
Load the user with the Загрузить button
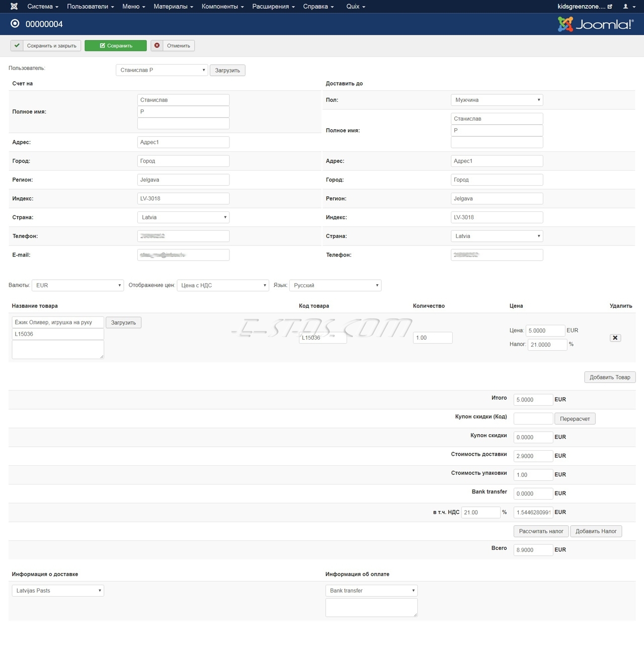pos(227,70)
